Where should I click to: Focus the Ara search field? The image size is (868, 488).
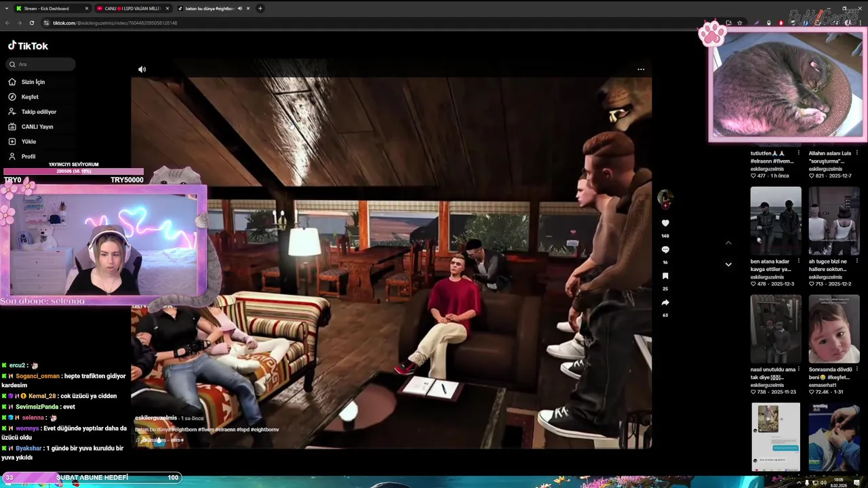click(41, 64)
